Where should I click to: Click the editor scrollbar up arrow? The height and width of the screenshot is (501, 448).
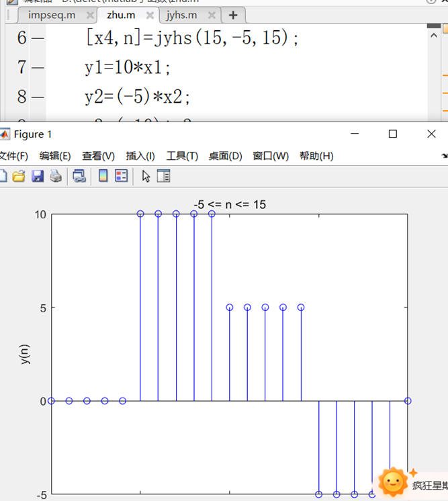pos(434,36)
